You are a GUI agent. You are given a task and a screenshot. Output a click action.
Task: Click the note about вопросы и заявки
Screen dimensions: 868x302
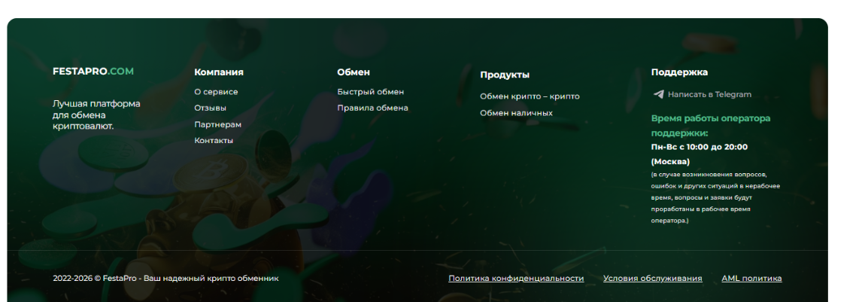[x=715, y=197]
